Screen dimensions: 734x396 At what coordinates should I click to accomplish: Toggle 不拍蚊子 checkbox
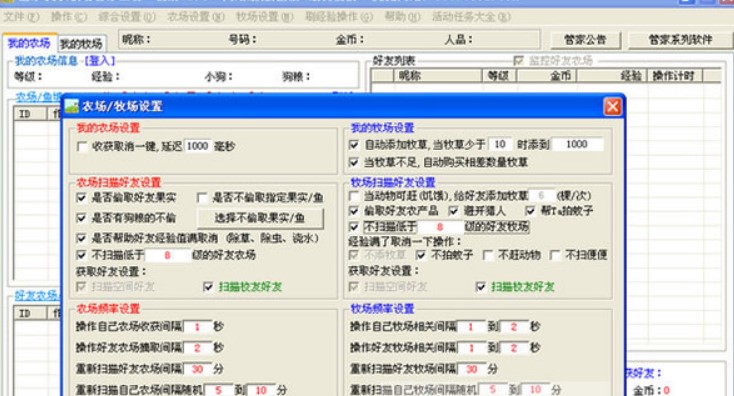420,255
